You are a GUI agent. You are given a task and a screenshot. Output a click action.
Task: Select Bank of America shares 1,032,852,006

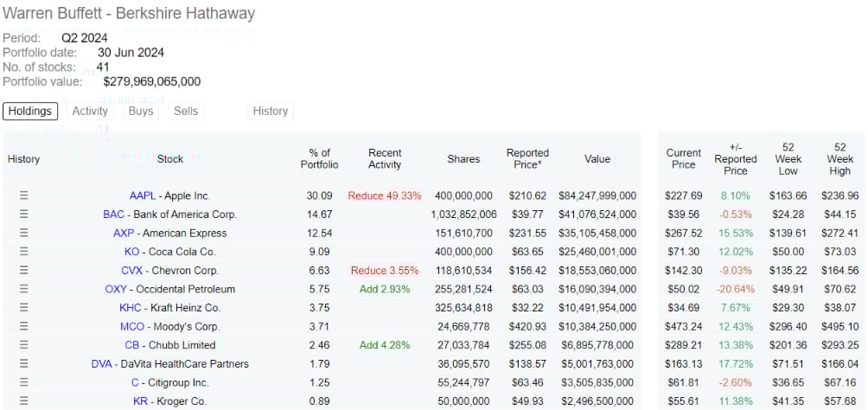pos(463,215)
